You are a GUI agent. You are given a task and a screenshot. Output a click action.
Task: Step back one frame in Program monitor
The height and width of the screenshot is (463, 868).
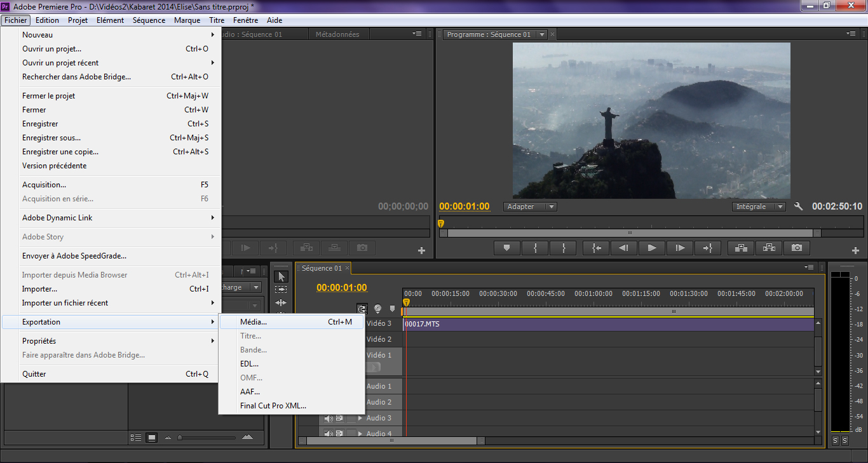click(x=624, y=248)
